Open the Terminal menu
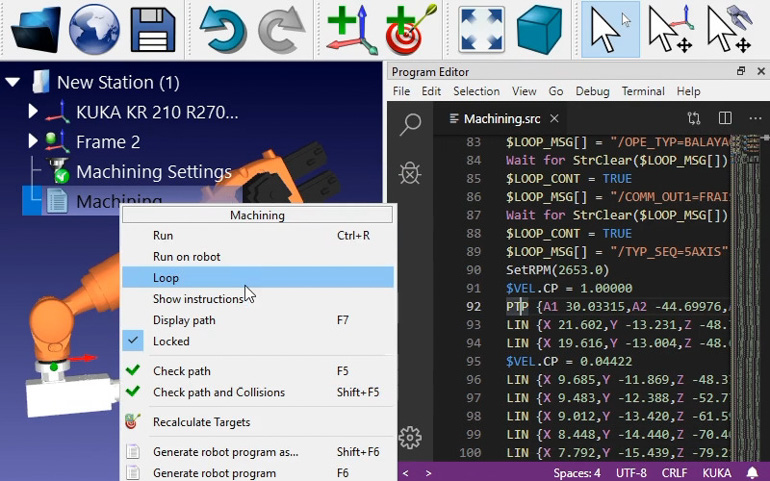Screen dimensions: 770x481 click(x=643, y=91)
